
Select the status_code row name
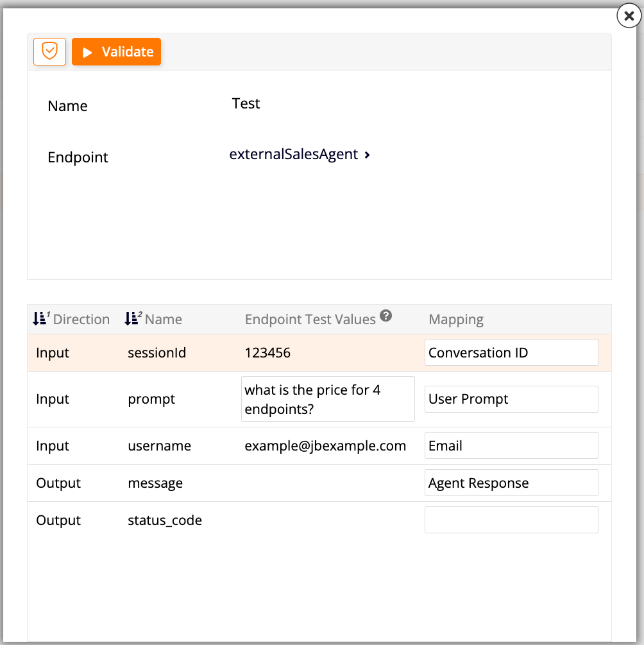pos(164,520)
